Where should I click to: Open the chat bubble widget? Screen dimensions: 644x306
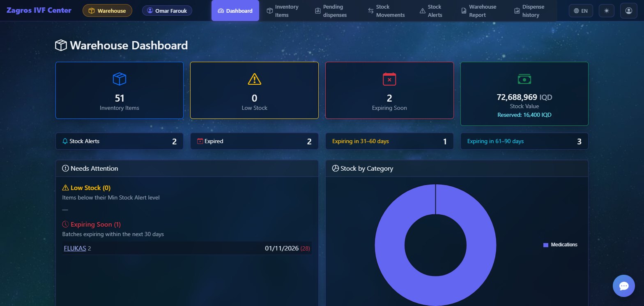pos(623,286)
